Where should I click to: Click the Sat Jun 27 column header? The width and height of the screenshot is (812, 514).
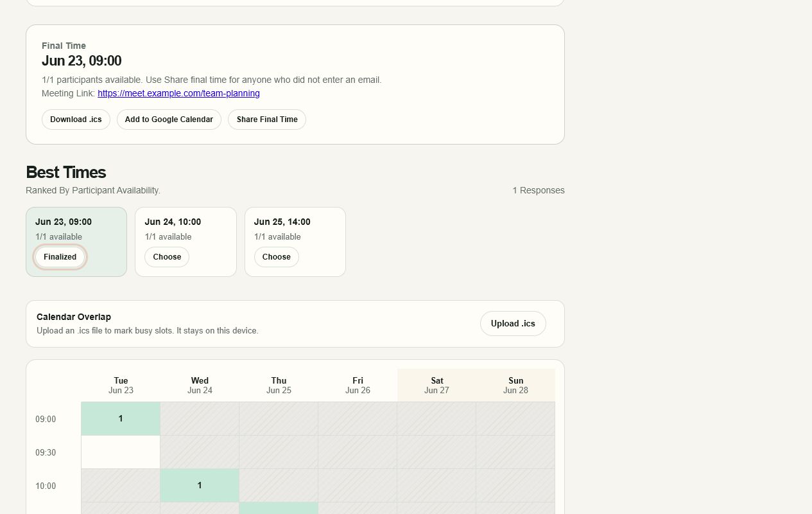(436, 385)
